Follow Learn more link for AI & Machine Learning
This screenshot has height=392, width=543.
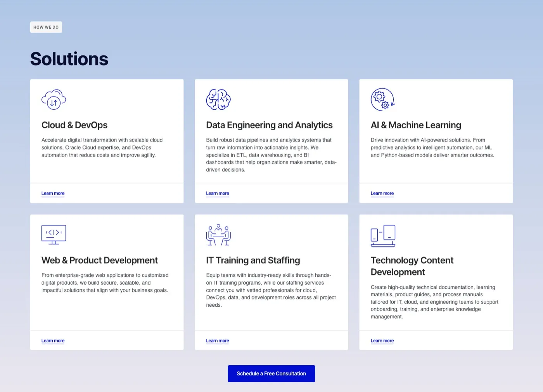382,193
